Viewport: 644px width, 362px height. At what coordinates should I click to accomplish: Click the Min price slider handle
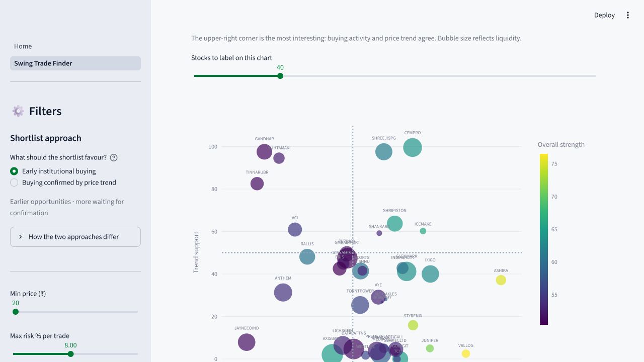(x=16, y=312)
